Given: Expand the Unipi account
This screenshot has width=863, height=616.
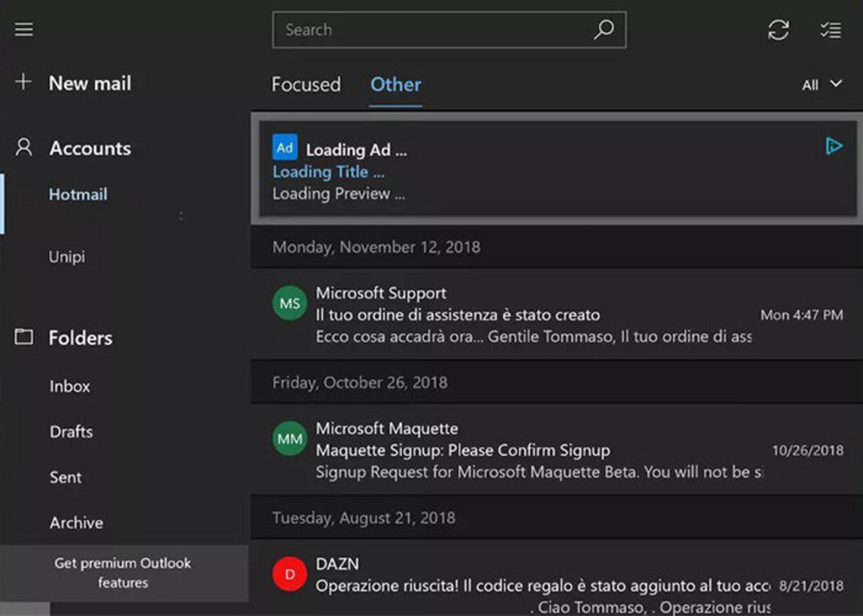Looking at the screenshot, I should (x=67, y=257).
